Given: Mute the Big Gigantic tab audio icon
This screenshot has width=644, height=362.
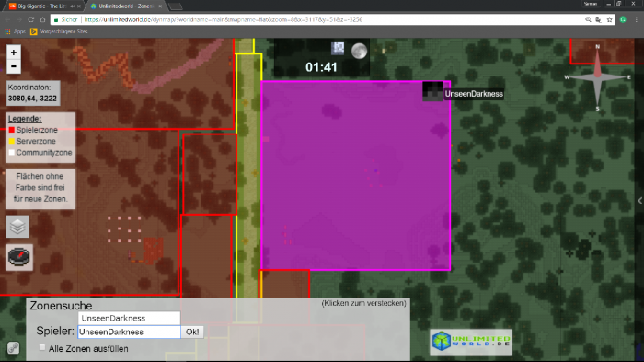Looking at the screenshot, I should pos(73,6).
